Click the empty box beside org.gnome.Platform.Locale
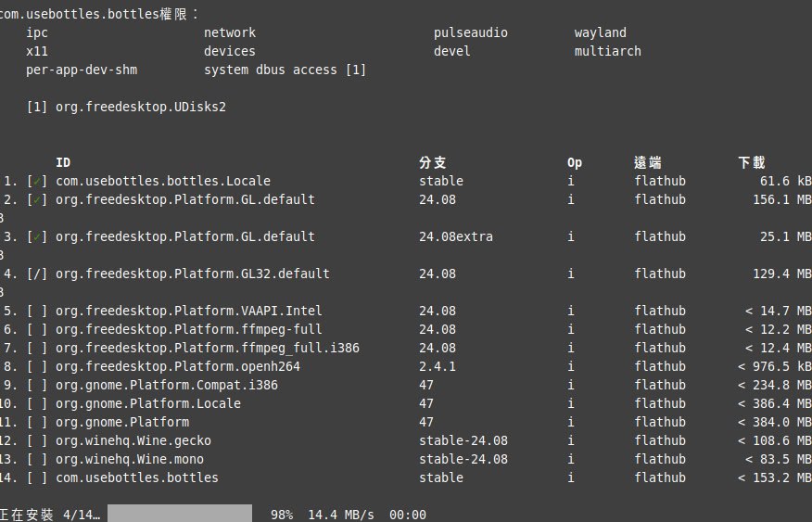812x522 pixels. pyautogui.click(x=37, y=403)
